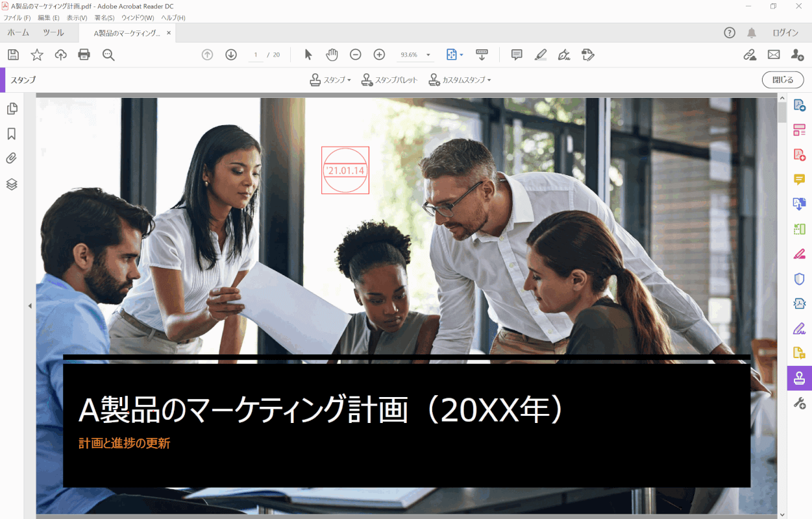This screenshot has width=812, height=519.
Task: Open the Layers side panel
Action: [x=12, y=184]
